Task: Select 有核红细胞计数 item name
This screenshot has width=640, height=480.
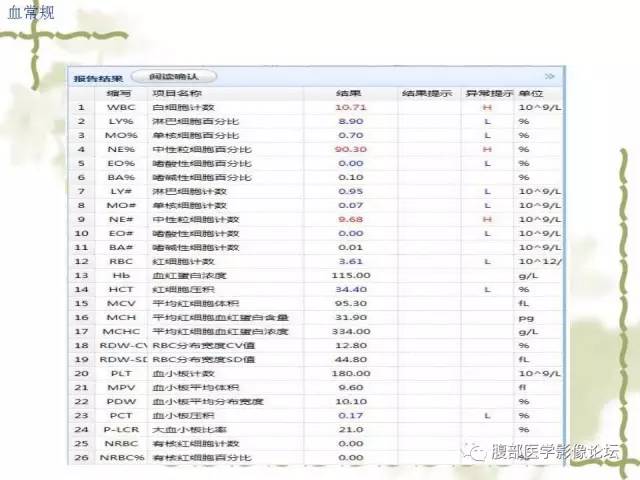Action: pyautogui.click(x=196, y=444)
